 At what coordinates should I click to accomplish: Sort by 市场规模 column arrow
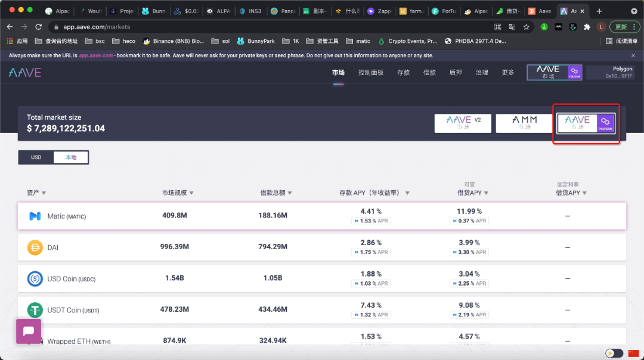tap(191, 193)
